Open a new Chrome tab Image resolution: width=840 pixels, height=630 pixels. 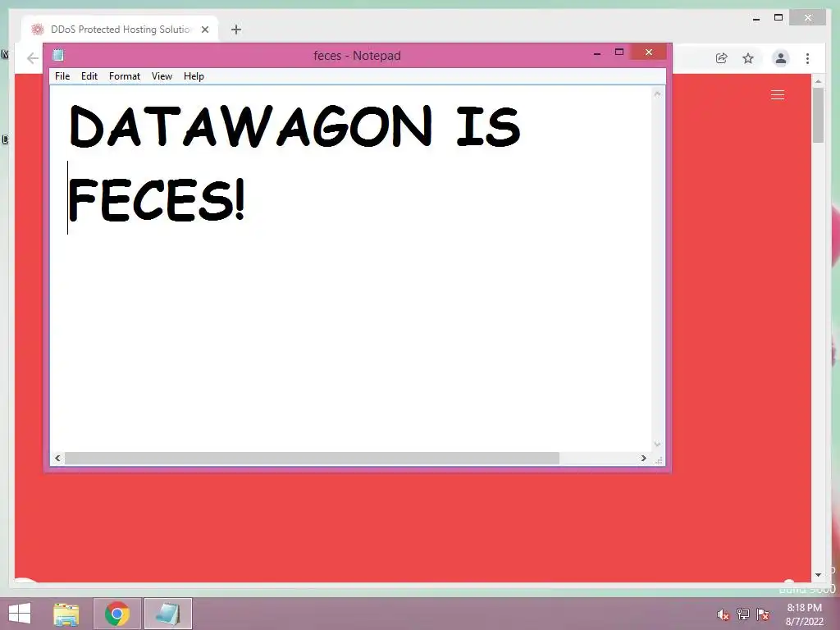coord(235,30)
